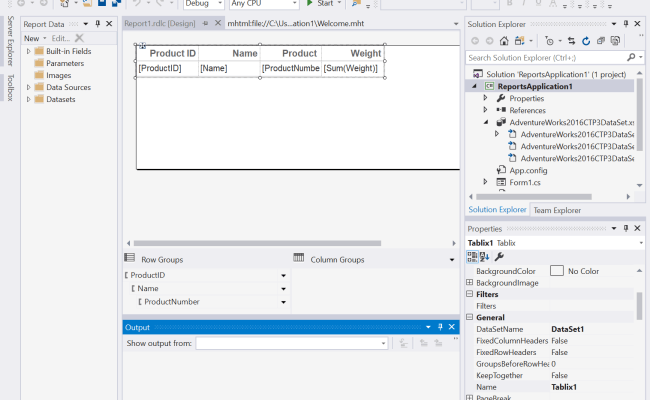Screen dimensions: 650x400
Task: Open Server Explorer side tab
Action: coord(10,41)
